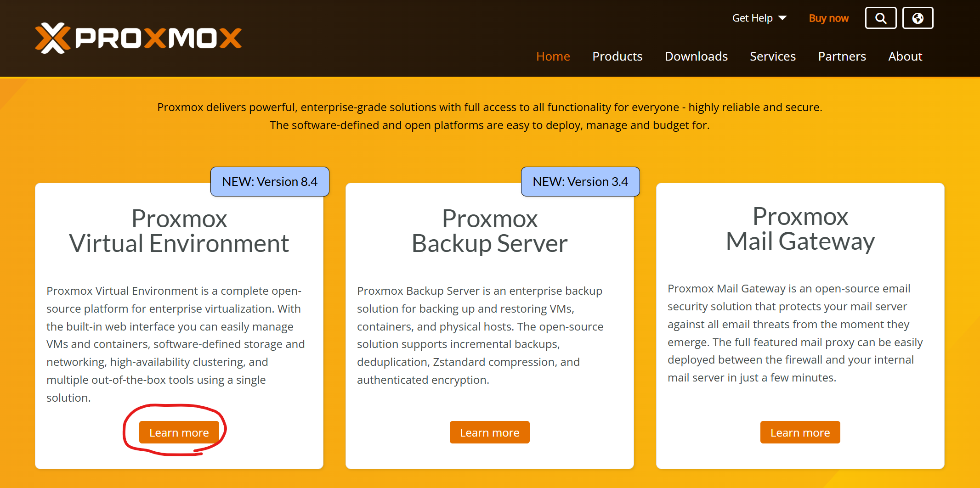Open the Partners menu

click(x=842, y=56)
